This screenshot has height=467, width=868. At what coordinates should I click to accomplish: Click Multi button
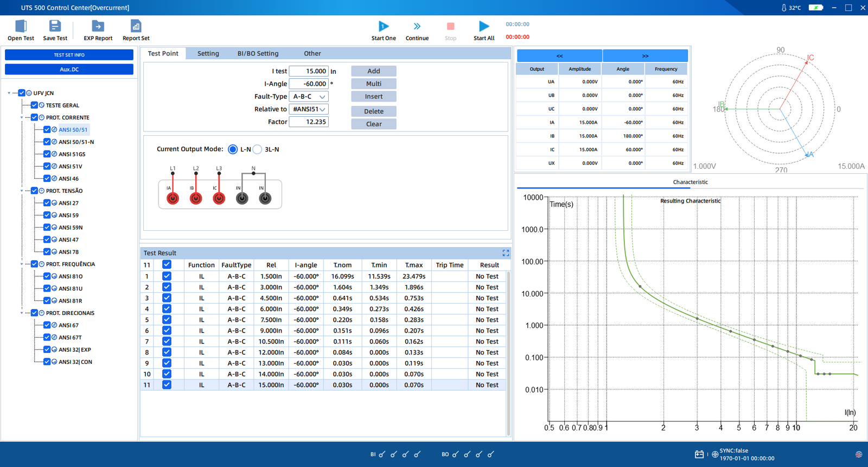(374, 84)
